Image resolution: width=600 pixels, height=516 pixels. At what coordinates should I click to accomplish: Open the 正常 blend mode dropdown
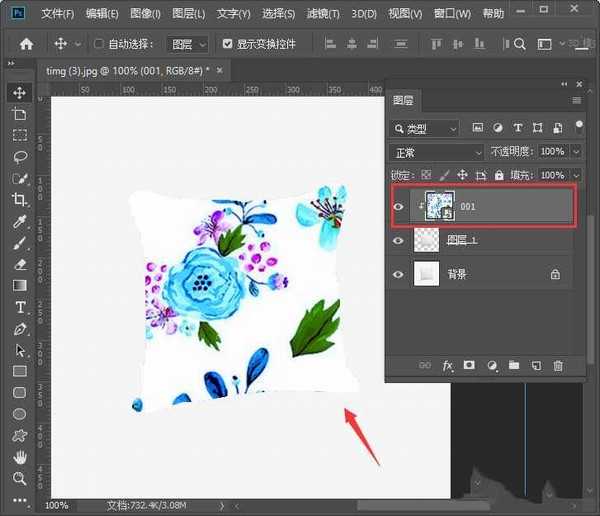point(435,152)
